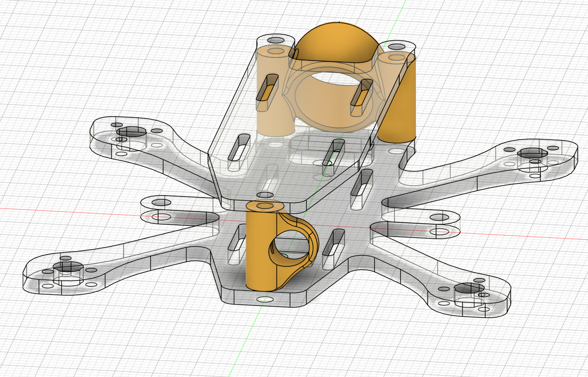This screenshot has width=588, height=377.
Task: Click the front-left arm motor center hole
Action: click(x=66, y=267)
